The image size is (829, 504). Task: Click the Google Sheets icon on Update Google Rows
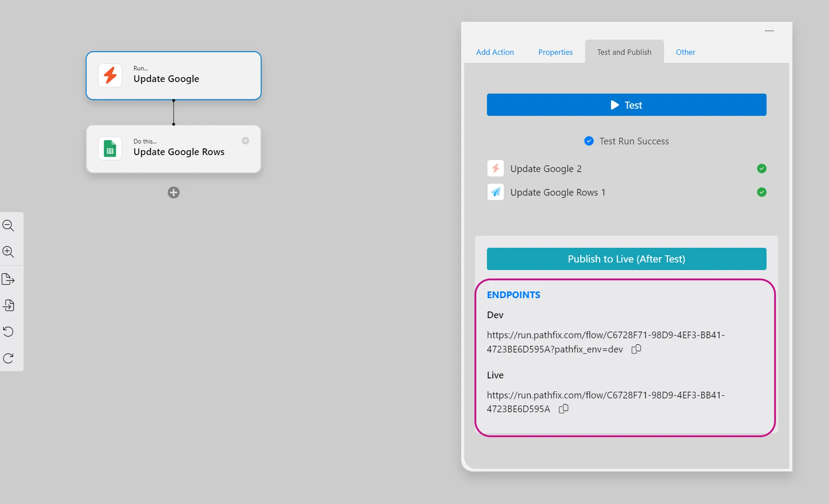point(110,148)
